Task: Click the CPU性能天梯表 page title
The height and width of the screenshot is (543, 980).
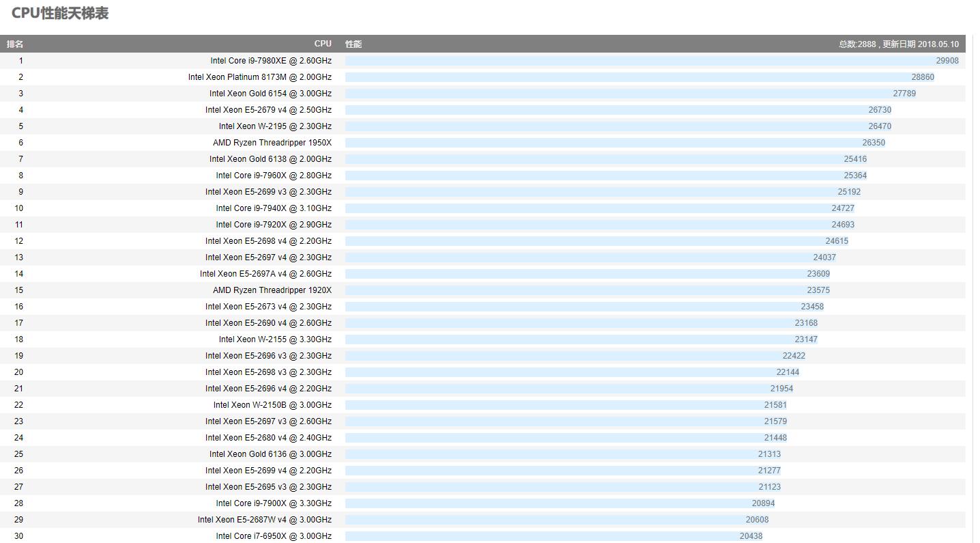Action: click(60, 14)
